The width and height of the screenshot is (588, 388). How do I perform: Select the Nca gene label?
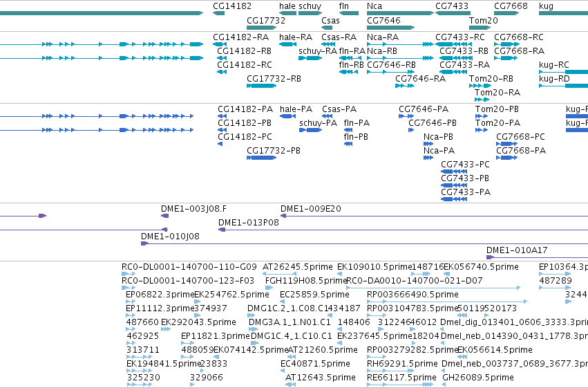(374, 6)
